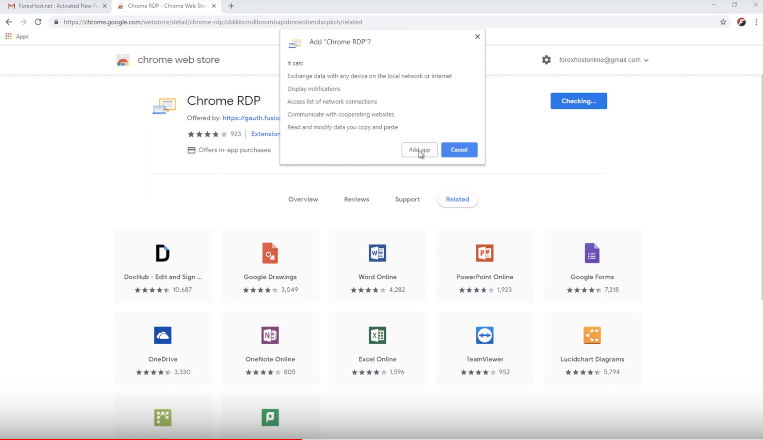The height and width of the screenshot is (440, 763).
Task: Click 'Display notifications' permission text
Action: pos(314,89)
